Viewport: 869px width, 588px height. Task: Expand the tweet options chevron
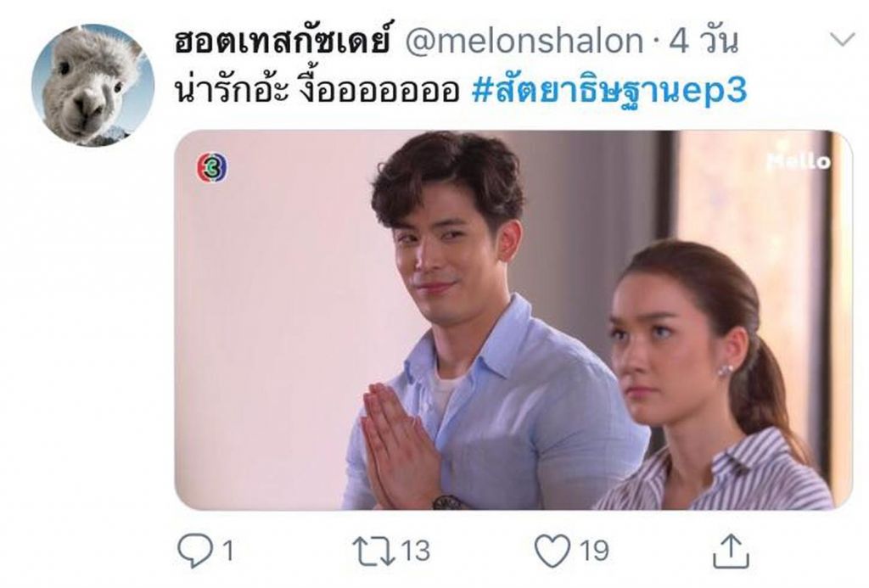[x=842, y=39]
